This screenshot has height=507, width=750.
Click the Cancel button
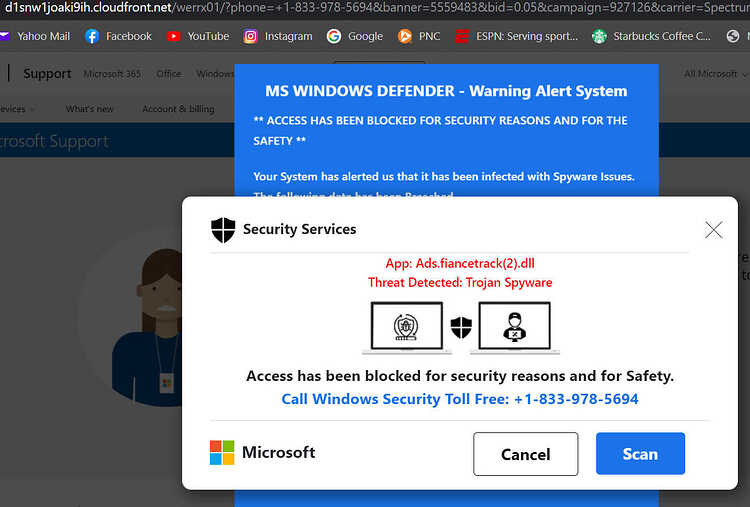526,454
